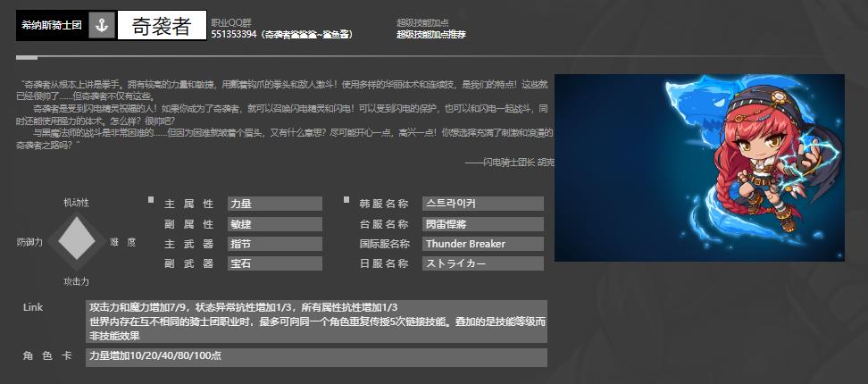The height and width of the screenshot is (384, 868).
Task: Click the 日服名称 label
Action: 384,264
